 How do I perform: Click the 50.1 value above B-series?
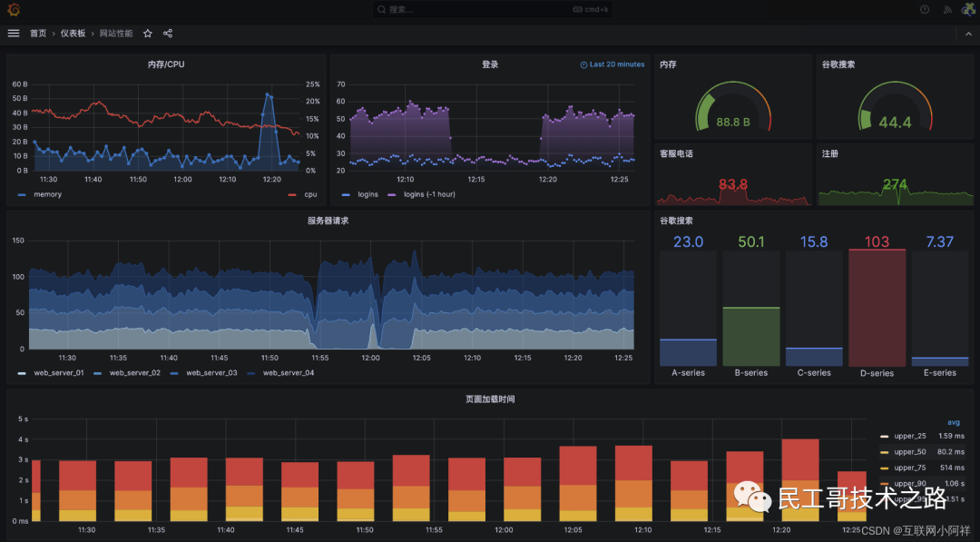pyautogui.click(x=751, y=241)
